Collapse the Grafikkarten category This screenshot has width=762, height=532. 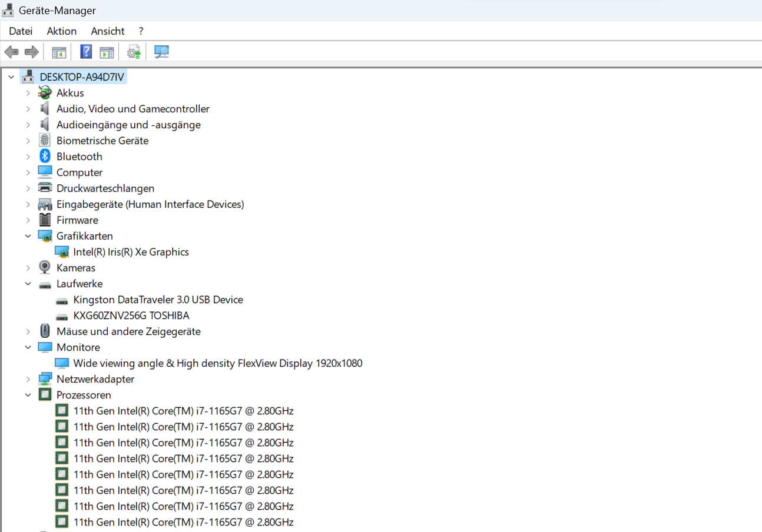click(x=28, y=235)
